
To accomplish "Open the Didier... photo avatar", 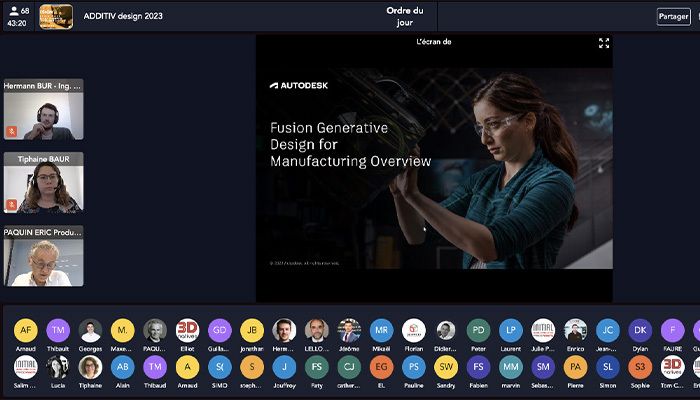I will coord(446,330).
